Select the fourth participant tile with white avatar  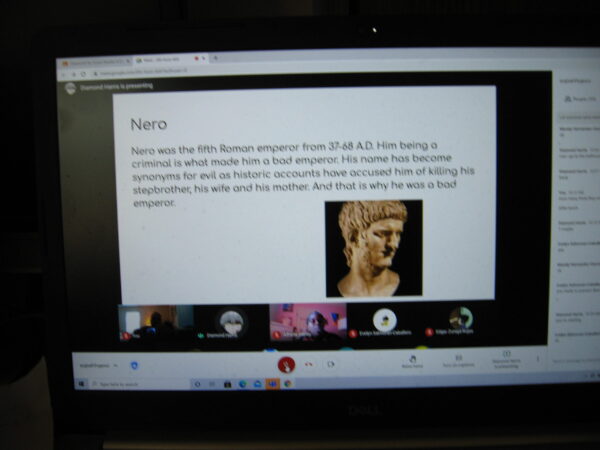pyautogui.click(x=385, y=321)
